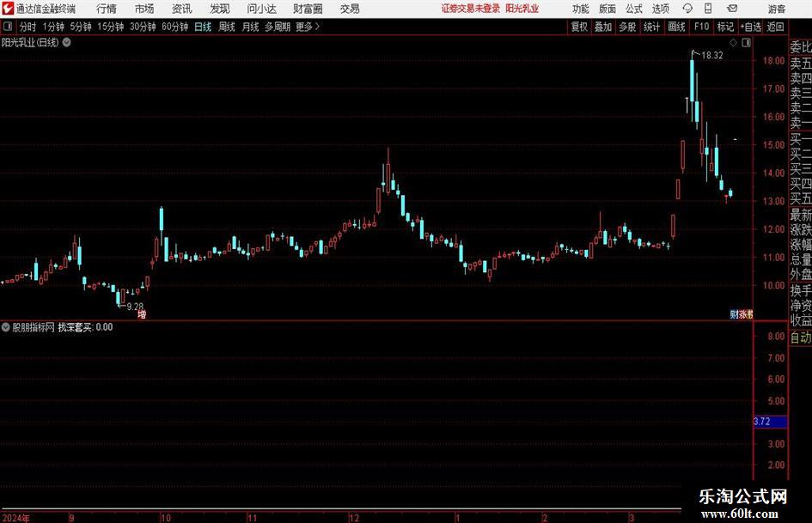Click the 证券交易未登录 login link
The height and width of the screenshot is (523, 812).
[x=471, y=9]
